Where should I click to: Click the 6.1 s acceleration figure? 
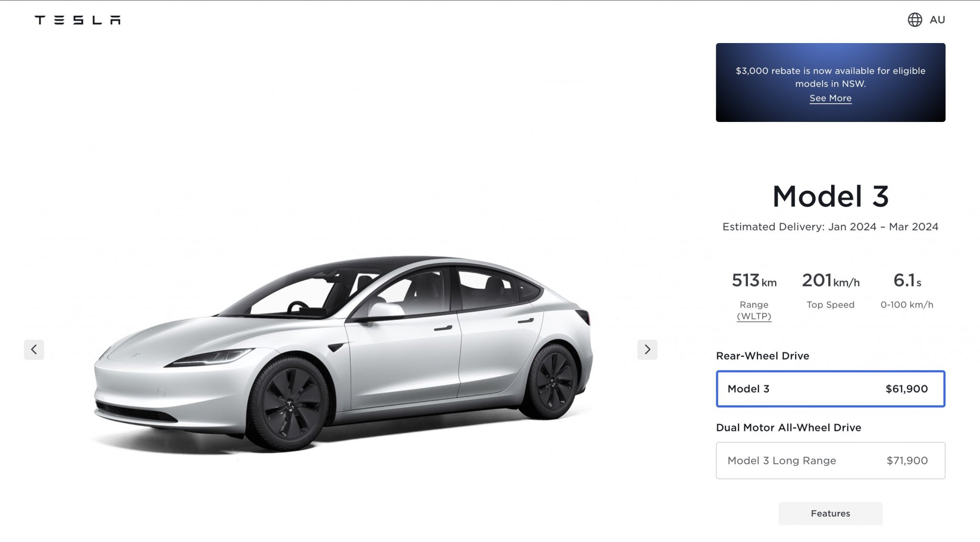click(907, 280)
